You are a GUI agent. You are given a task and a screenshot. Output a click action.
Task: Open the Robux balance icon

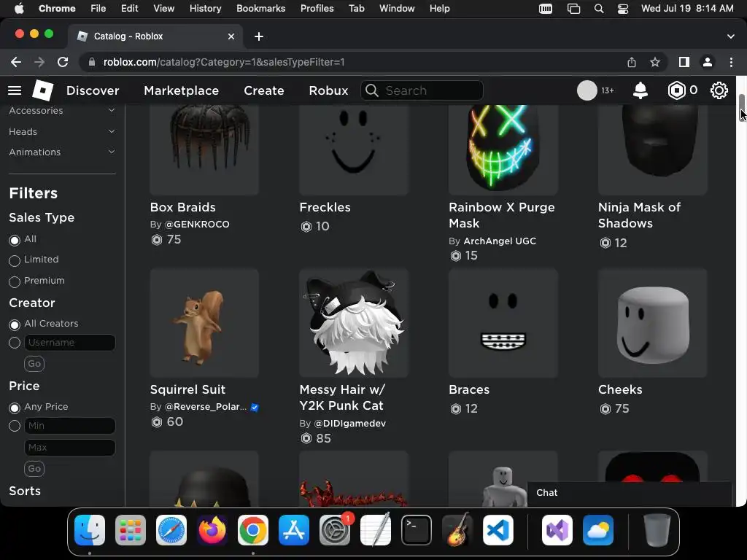pyautogui.click(x=676, y=90)
